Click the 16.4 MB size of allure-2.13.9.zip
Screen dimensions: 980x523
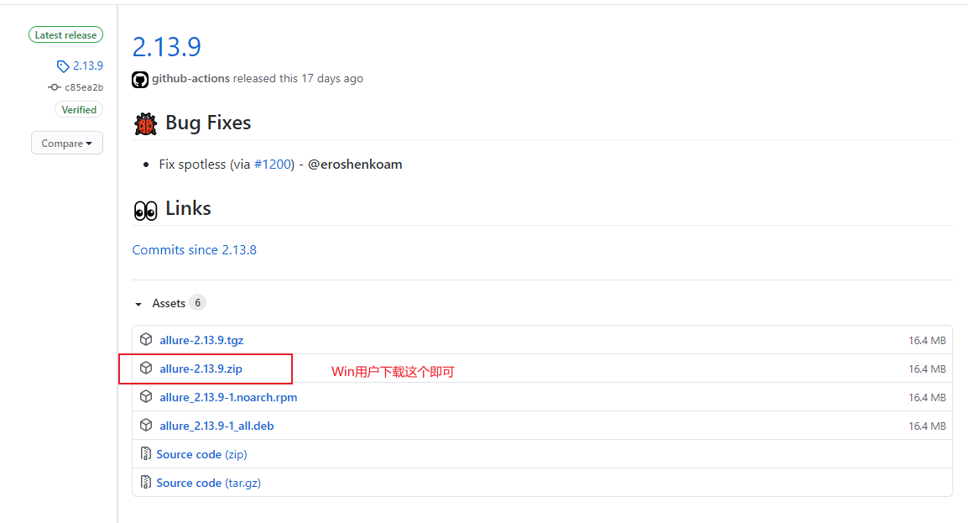pos(927,369)
